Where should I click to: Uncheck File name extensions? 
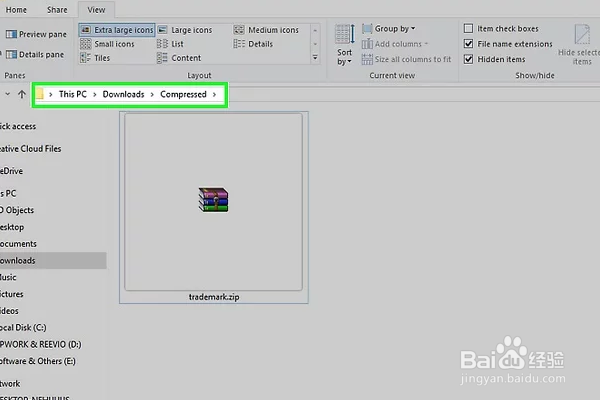click(x=468, y=44)
